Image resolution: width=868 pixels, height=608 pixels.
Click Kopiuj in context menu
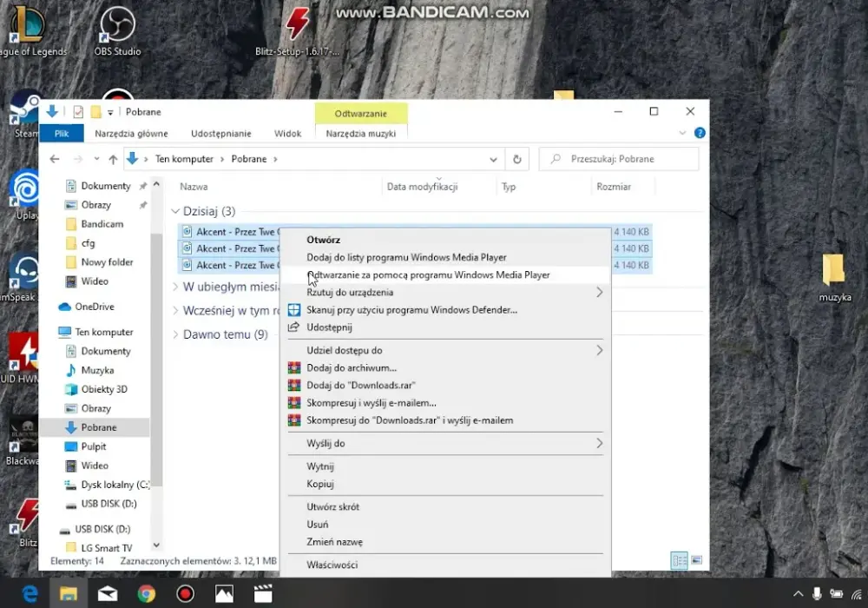coord(445,484)
